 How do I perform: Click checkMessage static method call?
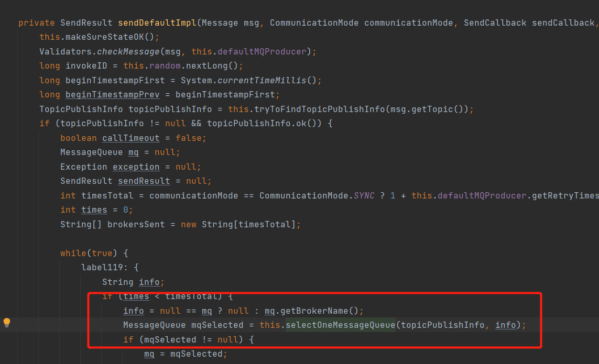(x=128, y=51)
